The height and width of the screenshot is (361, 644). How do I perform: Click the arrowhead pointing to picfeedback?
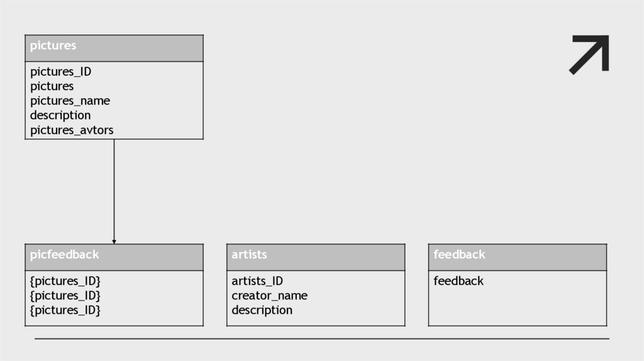click(x=114, y=241)
